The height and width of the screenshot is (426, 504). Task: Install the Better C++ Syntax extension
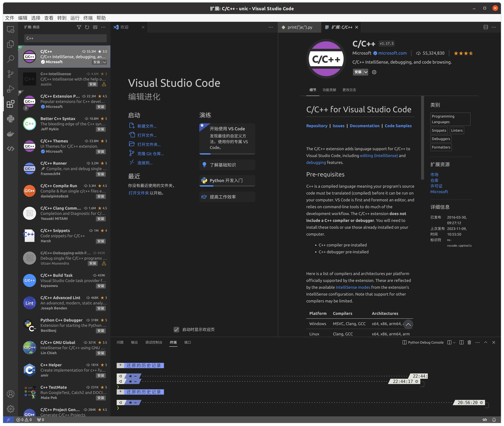(x=101, y=129)
